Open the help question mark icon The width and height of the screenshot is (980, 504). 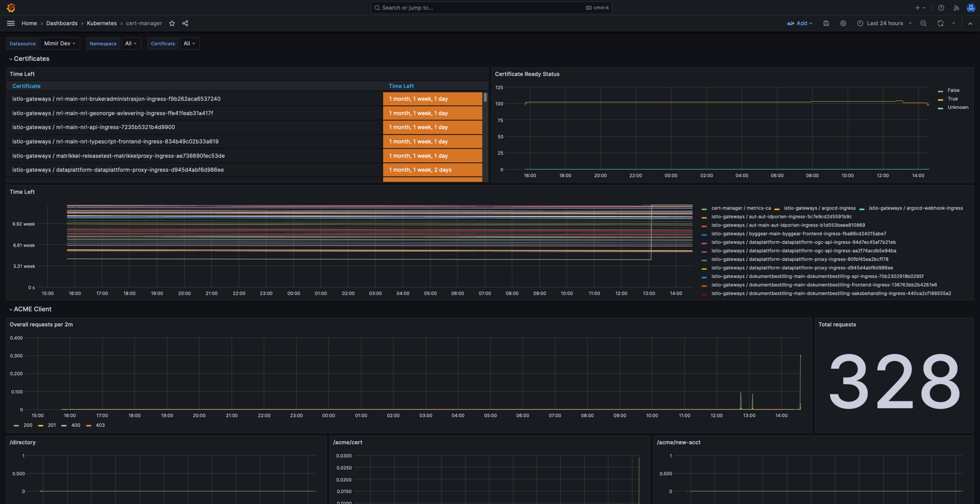point(941,7)
